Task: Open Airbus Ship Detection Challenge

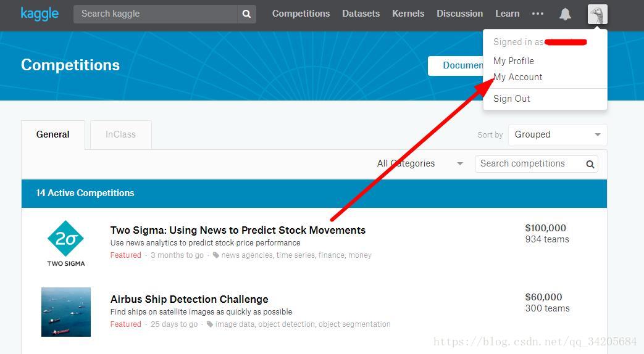Action: (x=189, y=299)
